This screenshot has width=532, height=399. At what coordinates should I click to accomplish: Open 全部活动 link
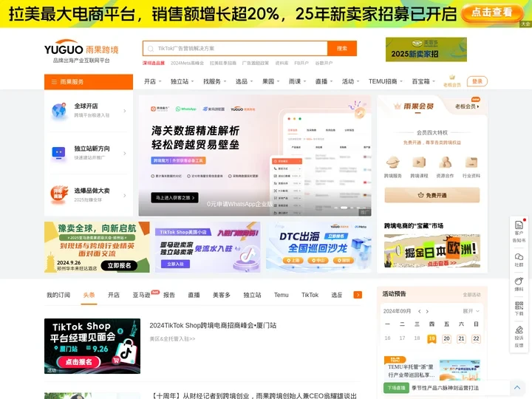471,295
